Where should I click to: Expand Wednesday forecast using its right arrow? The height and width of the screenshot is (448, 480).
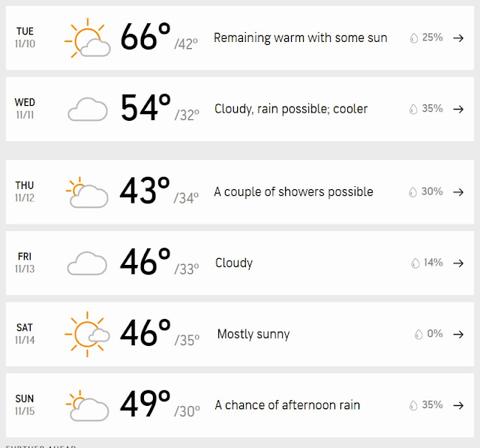458,109
